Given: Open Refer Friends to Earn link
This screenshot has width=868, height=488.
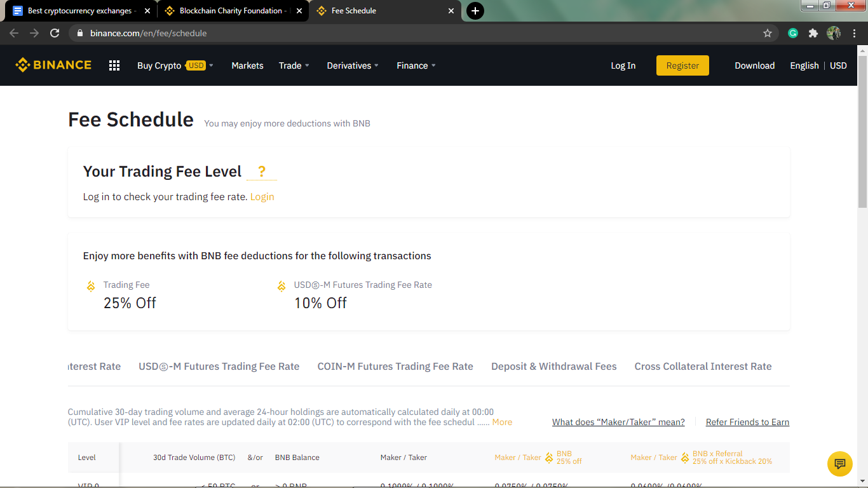Looking at the screenshot, I should [x=747, y=422].
